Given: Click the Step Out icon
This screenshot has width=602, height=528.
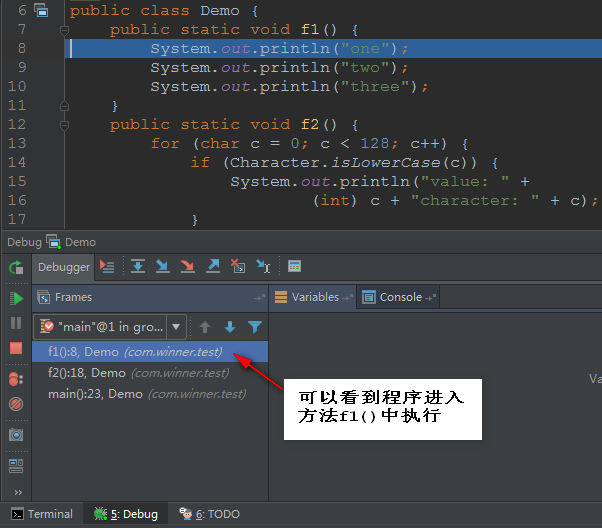Looking at the screenshot, I should point(213,266).
